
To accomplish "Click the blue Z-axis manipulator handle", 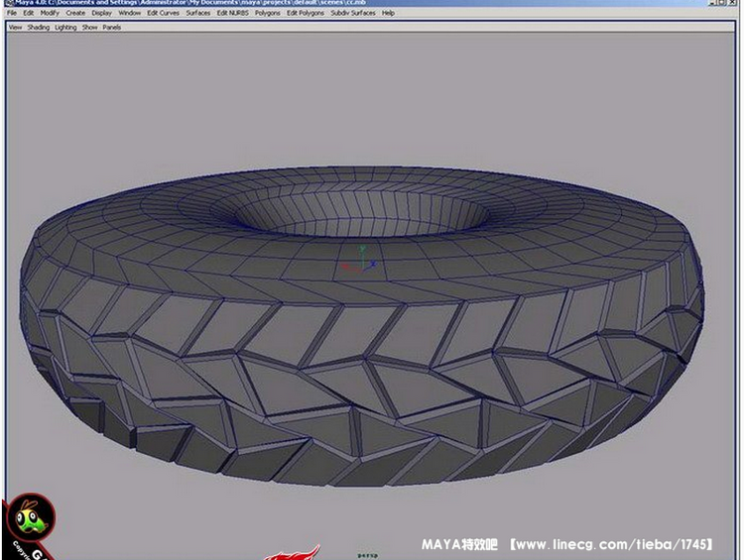I will pos(373,264).
